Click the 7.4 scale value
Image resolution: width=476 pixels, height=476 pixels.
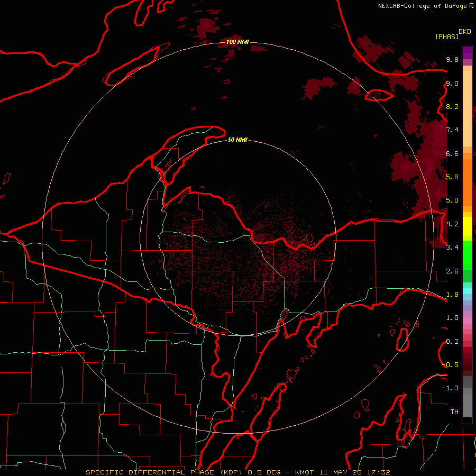click(452, 130)
